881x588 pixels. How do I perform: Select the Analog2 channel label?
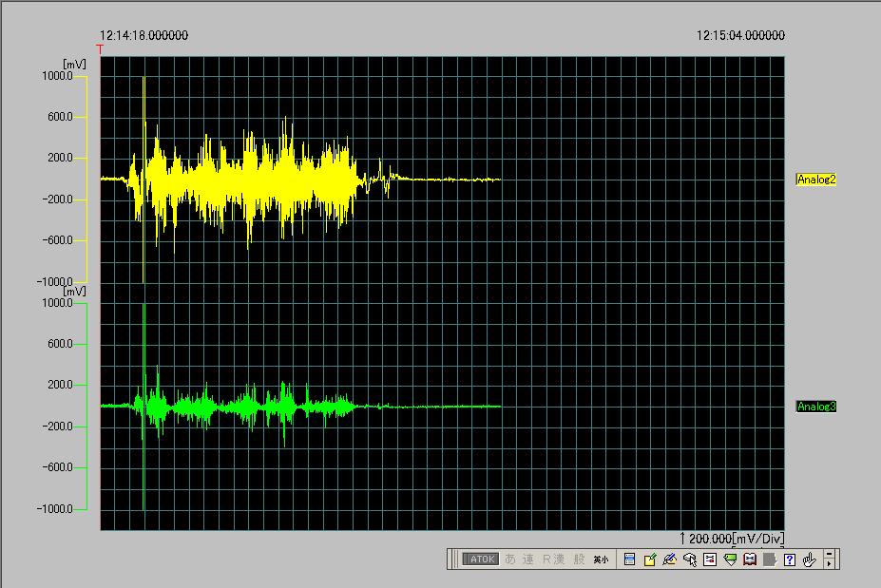815,180
